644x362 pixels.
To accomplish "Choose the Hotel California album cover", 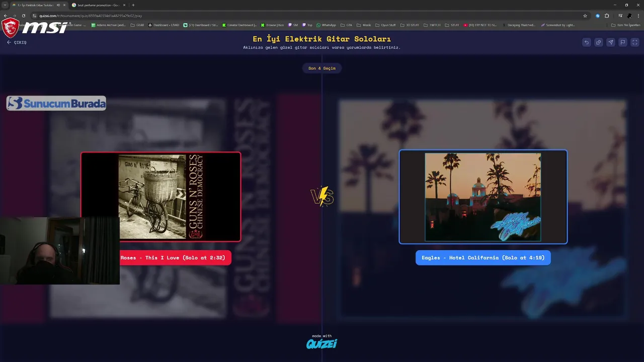I will (483, 197).
